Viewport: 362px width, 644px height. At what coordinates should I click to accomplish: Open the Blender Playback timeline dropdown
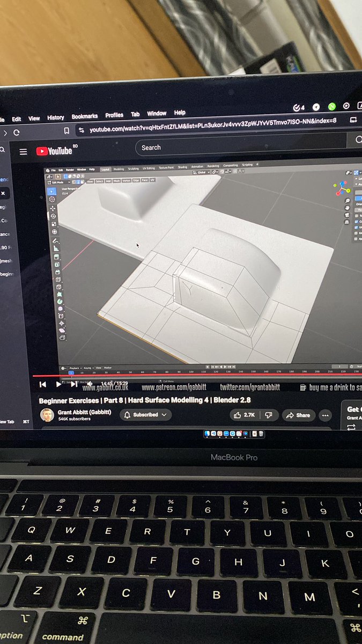(76, 368)
